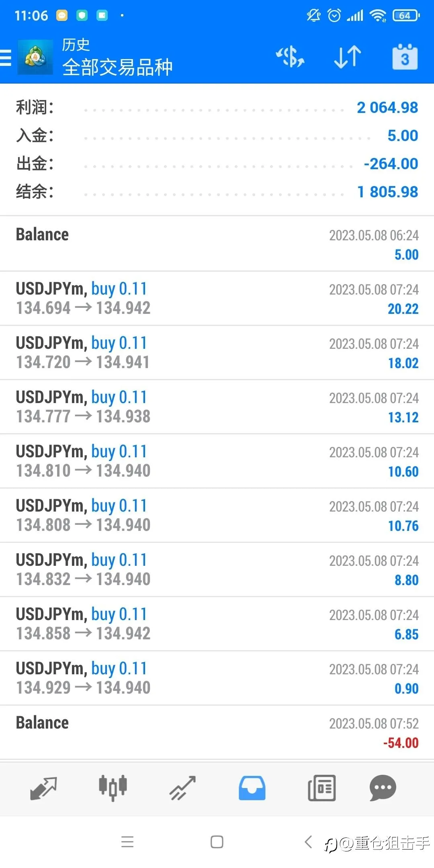
Task: Tap the Android back navigation arrow
Action: point(308,841)
